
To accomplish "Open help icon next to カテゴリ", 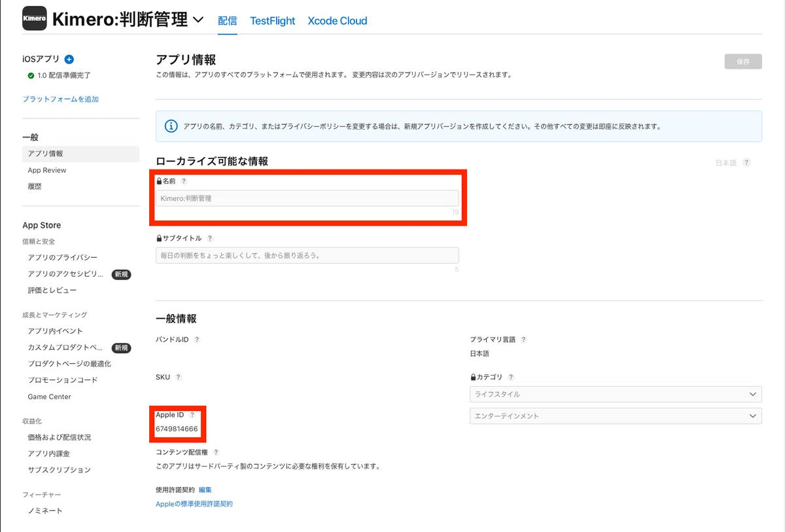I will coord(511,377).
